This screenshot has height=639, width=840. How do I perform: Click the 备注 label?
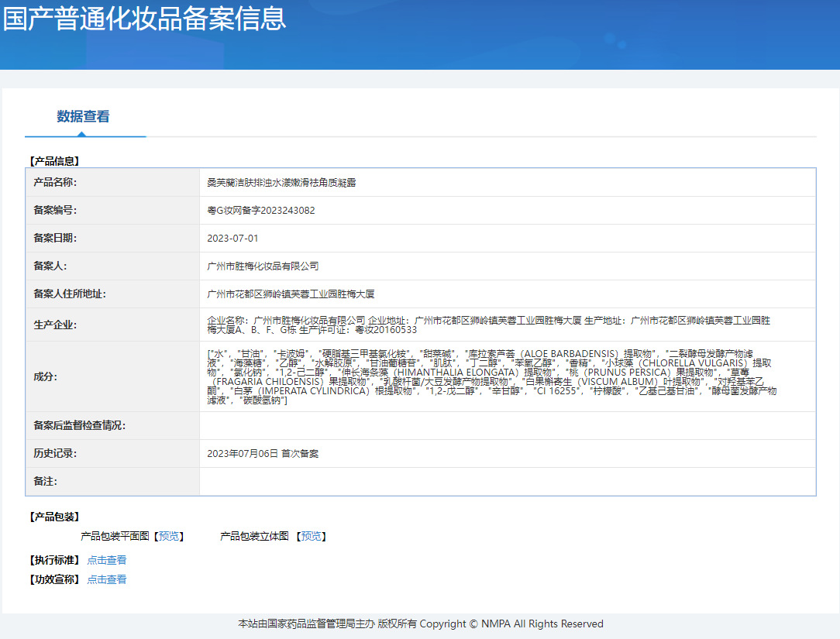tap(46, 482)
